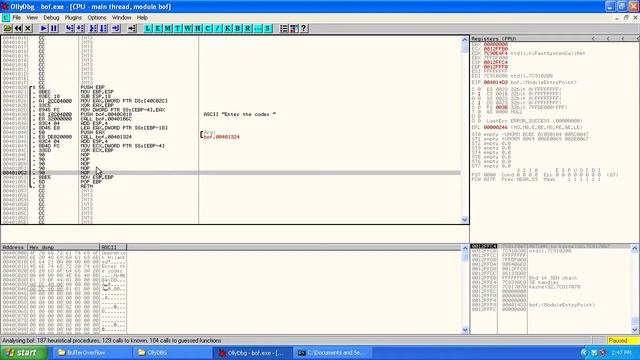Show Source with the S button
Viewport: 640px width, 360px height.
coord(268,28)
